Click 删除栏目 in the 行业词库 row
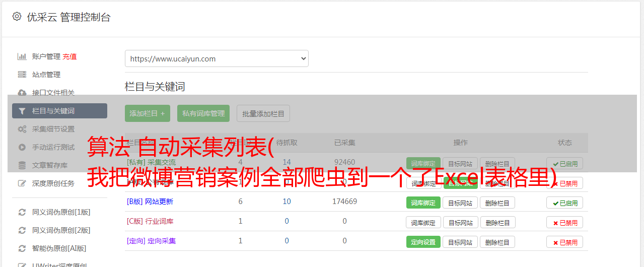This screenshot has width=644, height=267. [x=497, y=223]
